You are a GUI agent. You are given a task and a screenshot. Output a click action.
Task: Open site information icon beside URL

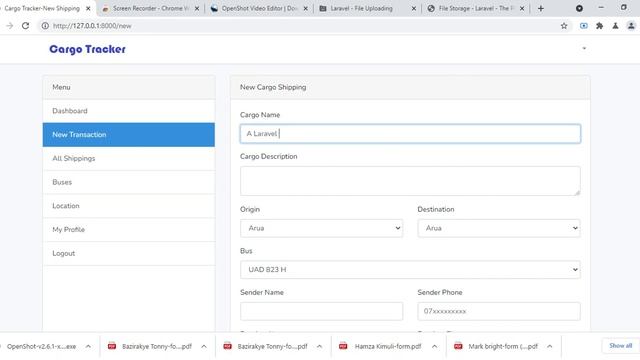pyautogui.click(x=45, y=26)
